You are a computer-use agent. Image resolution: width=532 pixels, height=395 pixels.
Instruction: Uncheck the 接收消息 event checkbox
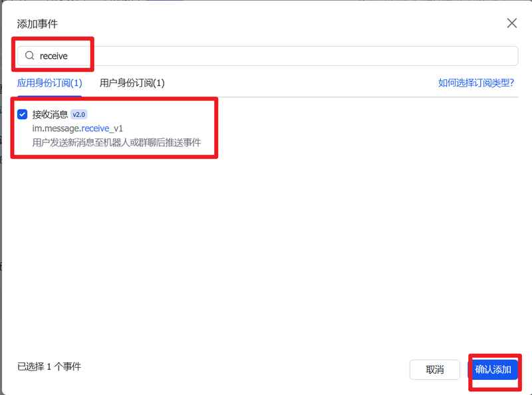[x=23, y=114]
